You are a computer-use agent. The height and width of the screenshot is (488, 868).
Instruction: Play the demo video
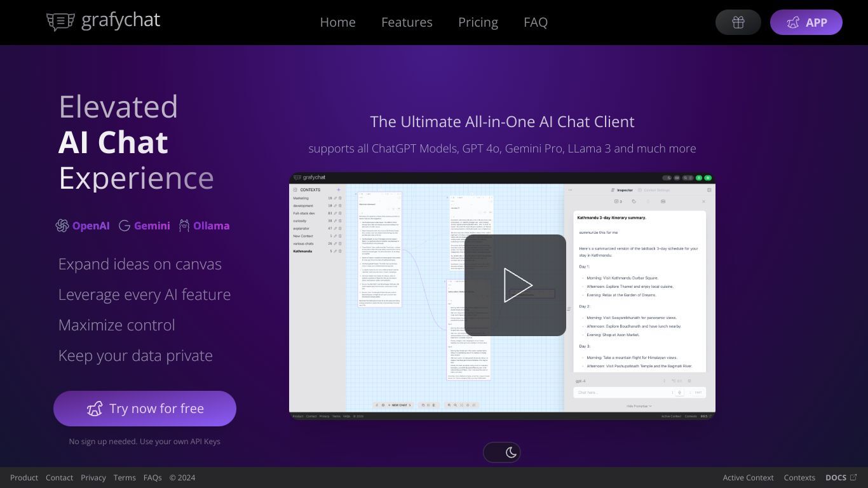click(515, 285)
